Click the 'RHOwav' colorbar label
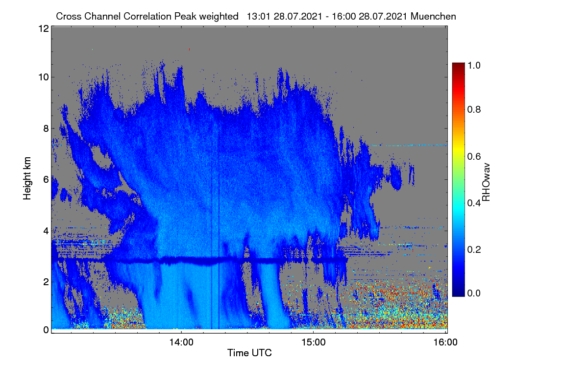This screenshot has height=392, width=588. [x=486, y=182]
